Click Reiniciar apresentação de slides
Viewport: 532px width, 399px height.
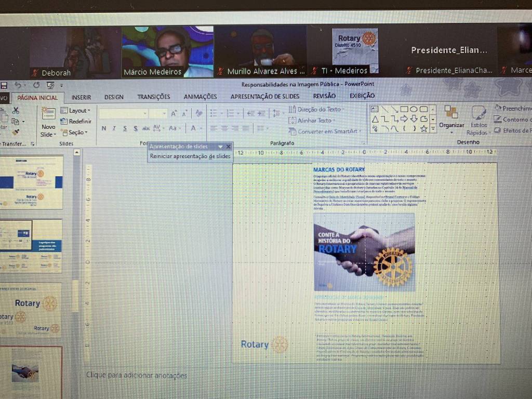click(x=190, y=156)
